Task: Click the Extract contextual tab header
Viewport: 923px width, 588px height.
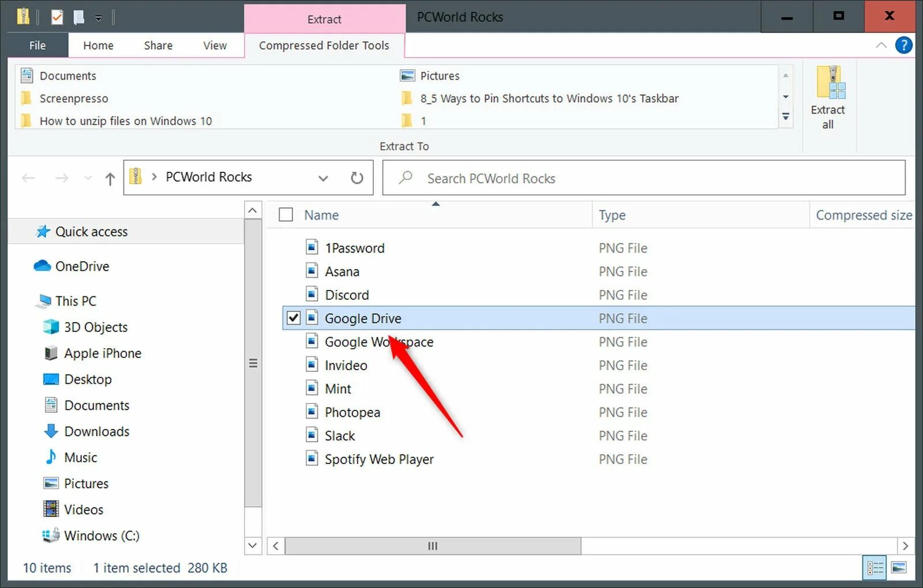Action: click(324, 19)
